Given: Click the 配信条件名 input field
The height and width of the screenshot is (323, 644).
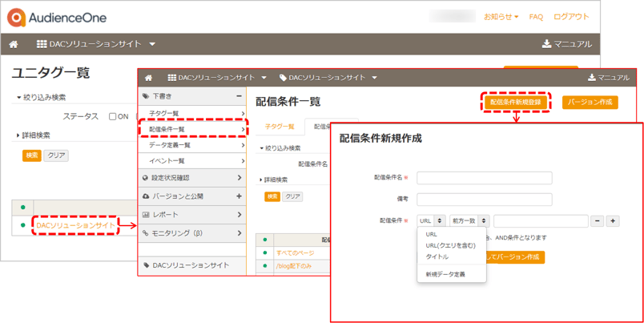Looking at the screenshot, I should (485, 178).
